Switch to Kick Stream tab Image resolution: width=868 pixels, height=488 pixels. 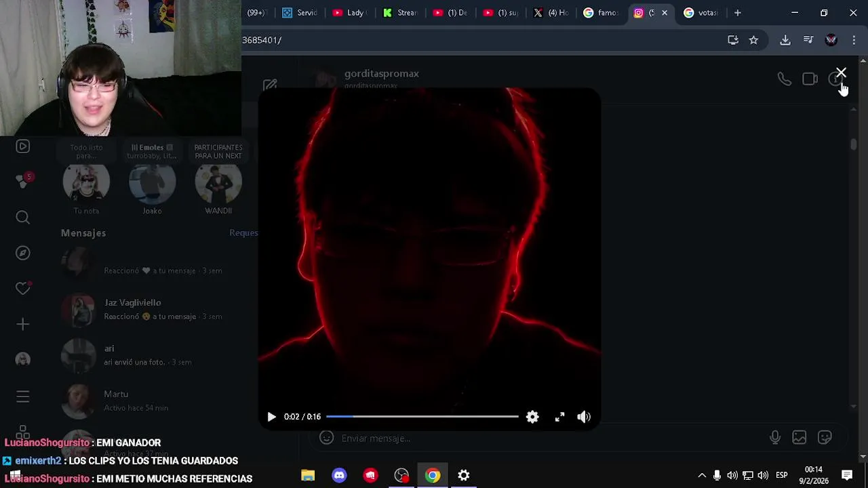(399, 12)
